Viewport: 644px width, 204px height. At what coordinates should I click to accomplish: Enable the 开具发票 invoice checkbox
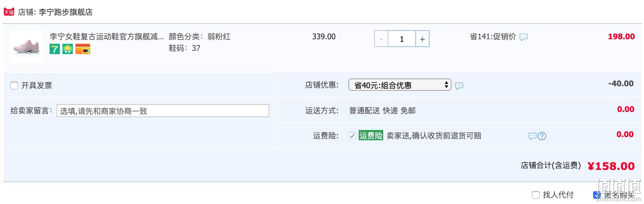coord(14,86)
